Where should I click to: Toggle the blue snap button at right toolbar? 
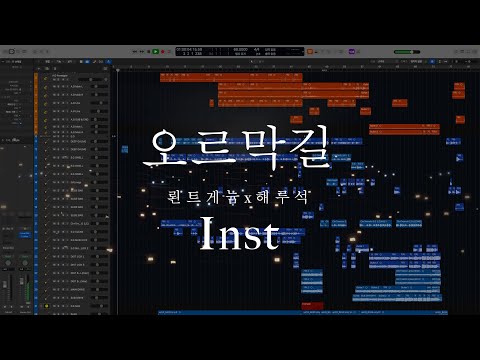(432, 62)
